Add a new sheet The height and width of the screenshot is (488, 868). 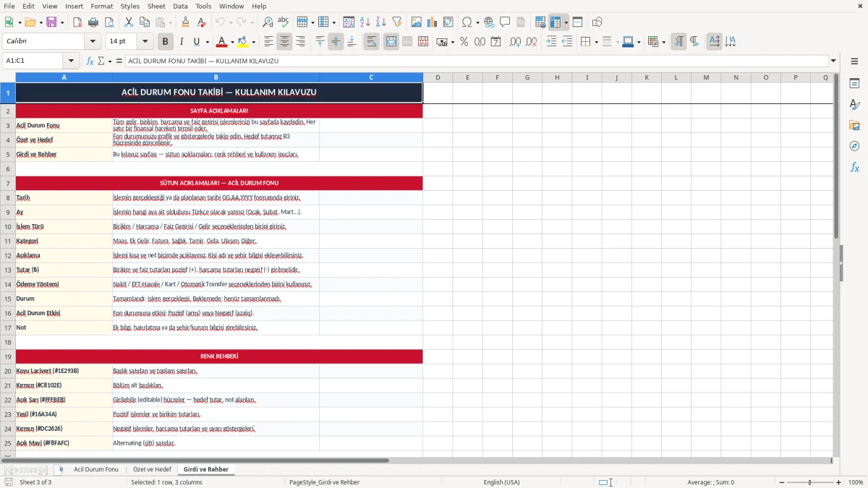click(61, 469)
